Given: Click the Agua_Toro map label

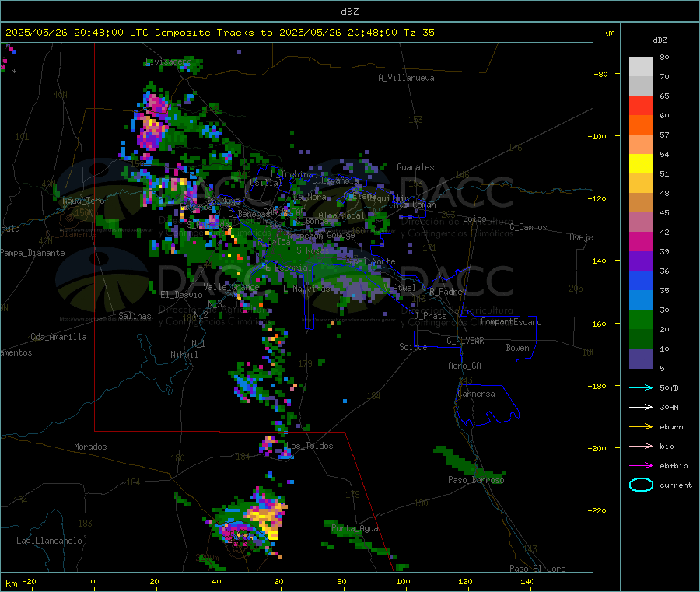Looking at the screenshot, I should pos(83,201).
